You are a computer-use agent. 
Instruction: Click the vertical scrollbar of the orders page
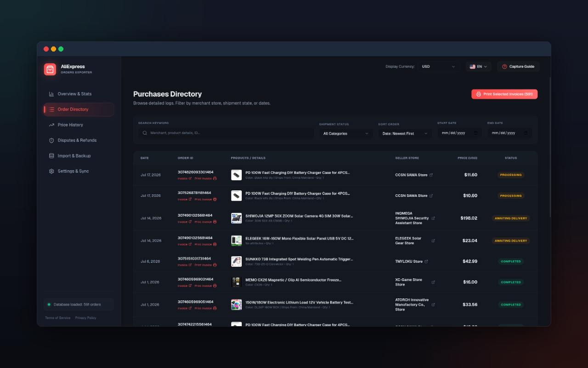click(x=550, y=147)
